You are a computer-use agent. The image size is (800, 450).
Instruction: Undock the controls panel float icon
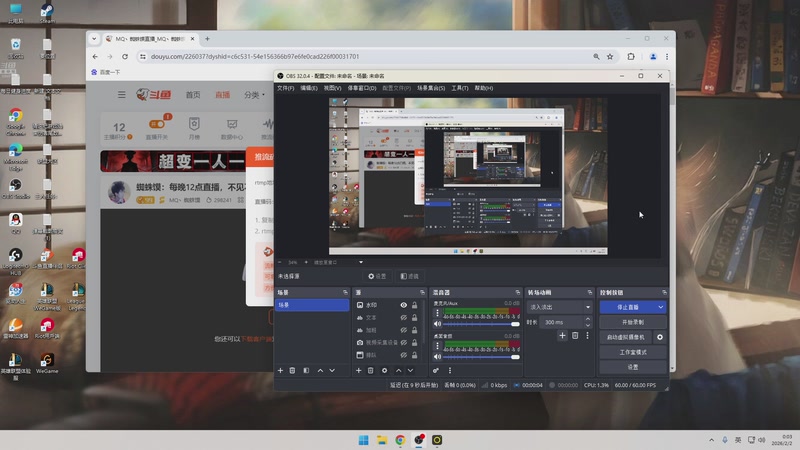click(x=664, y=292)
